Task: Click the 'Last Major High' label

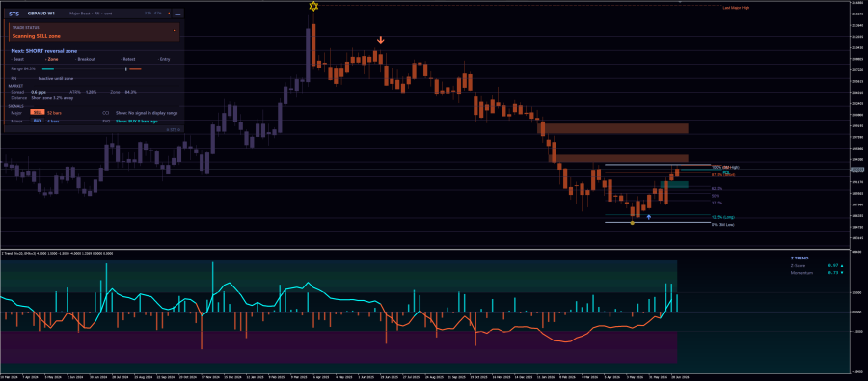Action: pyautogui.click(x=736, y=8)
